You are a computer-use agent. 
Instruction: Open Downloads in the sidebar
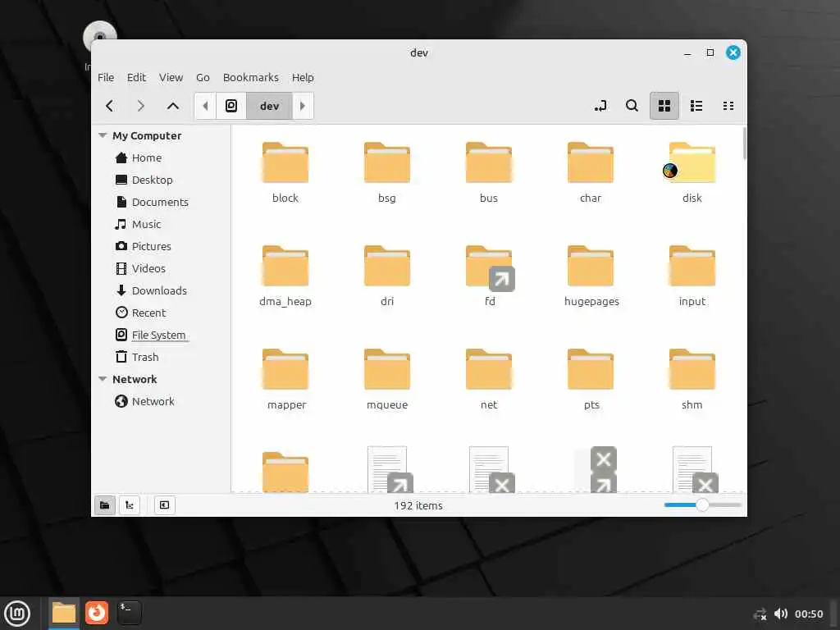[x=161, y=290]
